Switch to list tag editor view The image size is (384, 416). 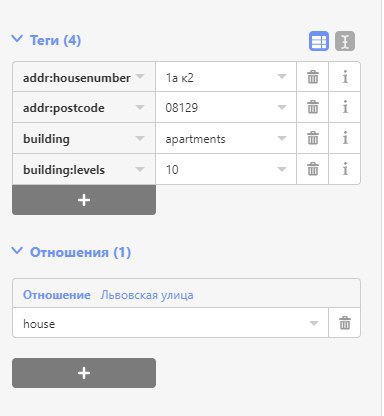click(x=319, y=41)
